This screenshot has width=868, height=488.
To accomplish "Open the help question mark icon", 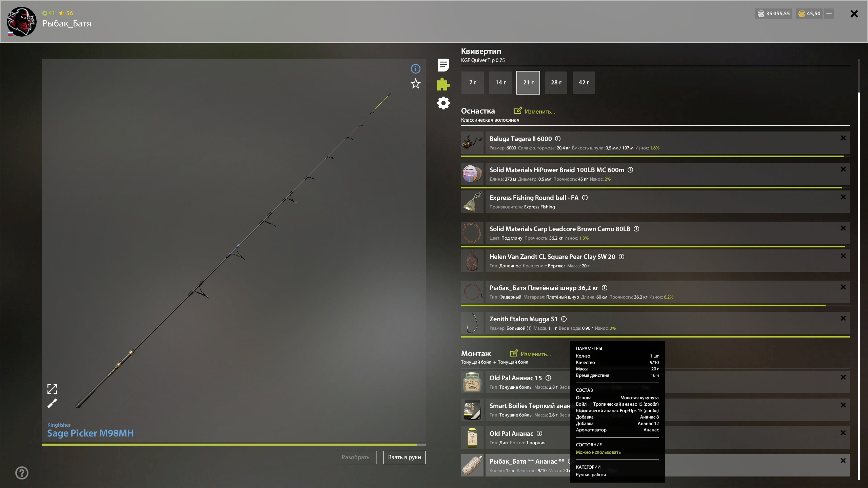I will [22, 473].
